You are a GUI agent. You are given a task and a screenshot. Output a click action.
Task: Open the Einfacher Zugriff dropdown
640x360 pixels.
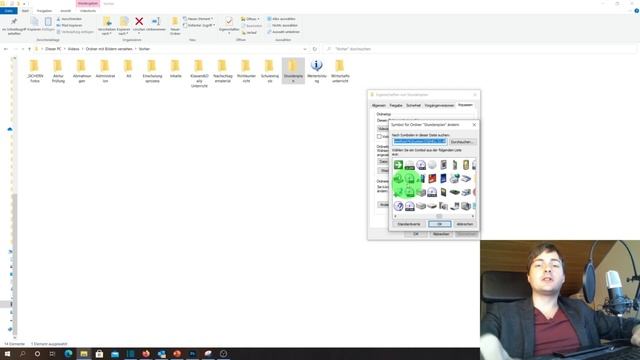click(199, 25)
